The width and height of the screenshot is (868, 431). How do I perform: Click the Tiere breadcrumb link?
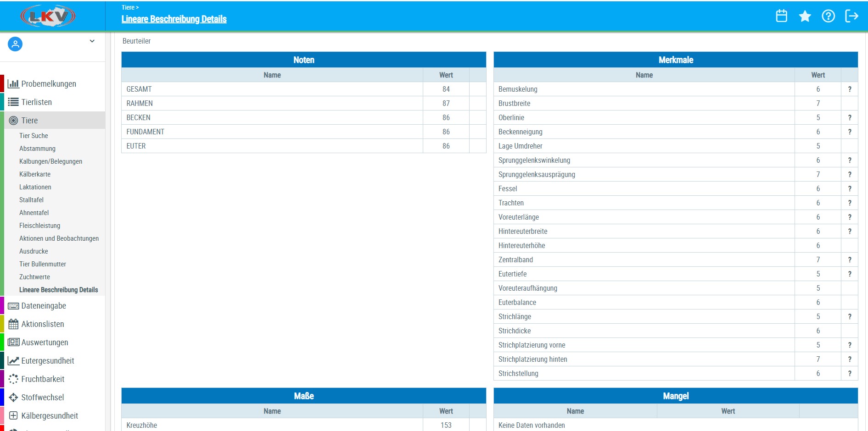coord(128,7)
